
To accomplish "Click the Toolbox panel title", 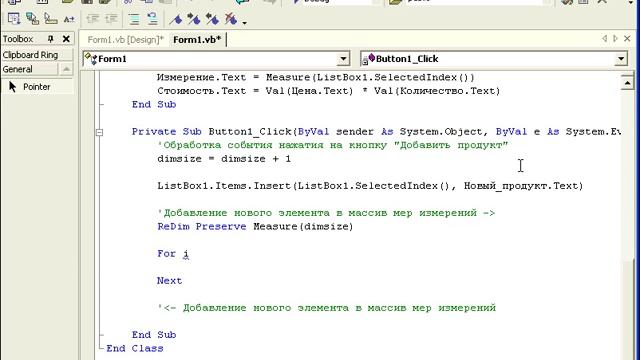I will (18, 39).
